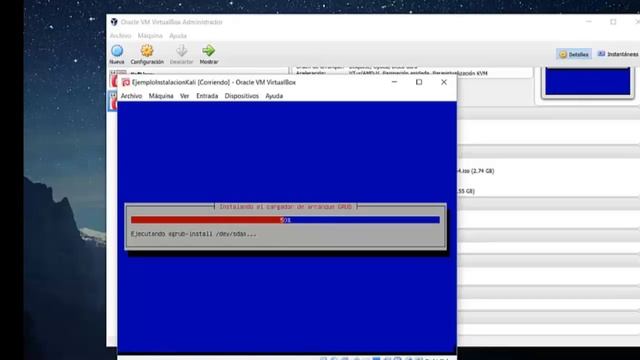Click the VirtualBox logo icon in Administrador title bar
Image resolution: width=640 pixels, height=360 pixels.
pyautogui.click(x=114, y=22)
